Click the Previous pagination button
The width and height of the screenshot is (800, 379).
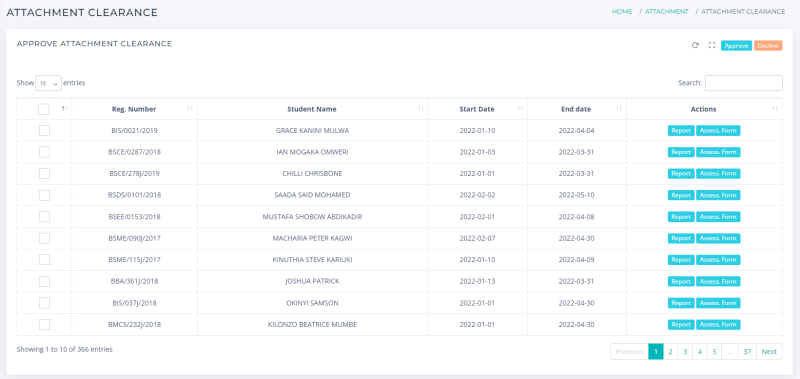(629, 351)
